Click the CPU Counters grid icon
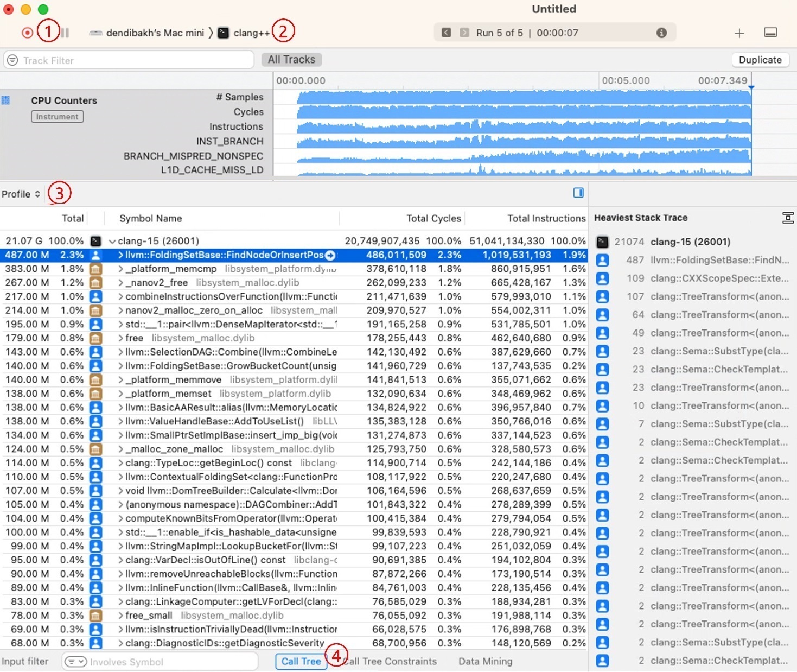Viewport: 797px width, 672px height. 6,100
